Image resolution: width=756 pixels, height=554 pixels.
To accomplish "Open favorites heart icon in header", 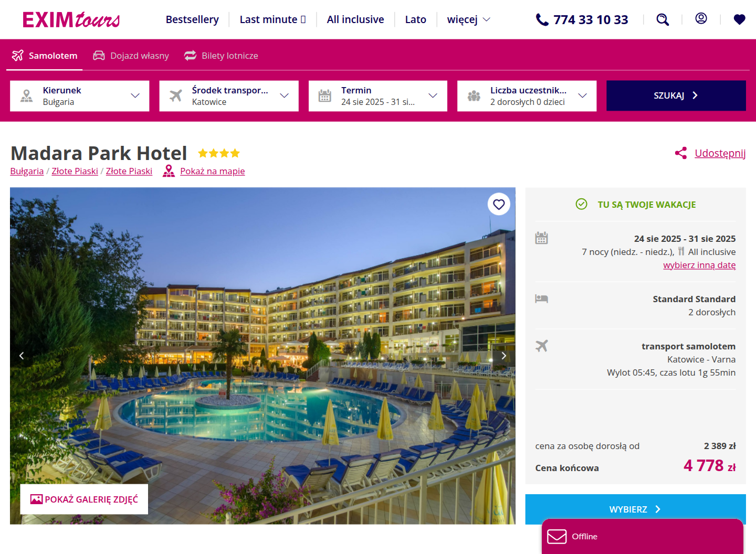I will [739, 20].
